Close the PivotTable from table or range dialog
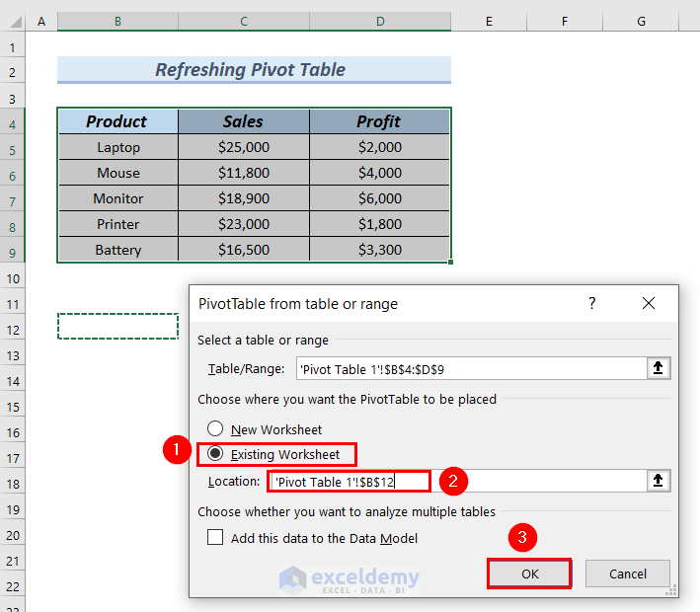This screenshot has height=612, width=700. 649,304
